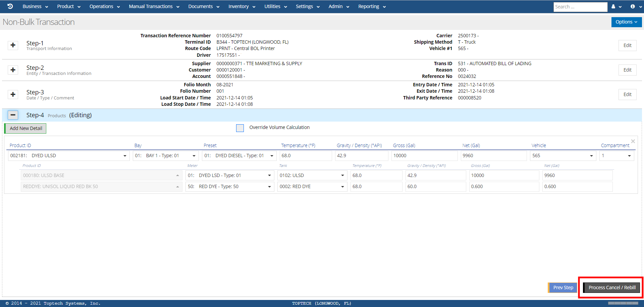Screen dimensions: 644x307
Task: Open the Reporting menu
Action: point(372,6)
